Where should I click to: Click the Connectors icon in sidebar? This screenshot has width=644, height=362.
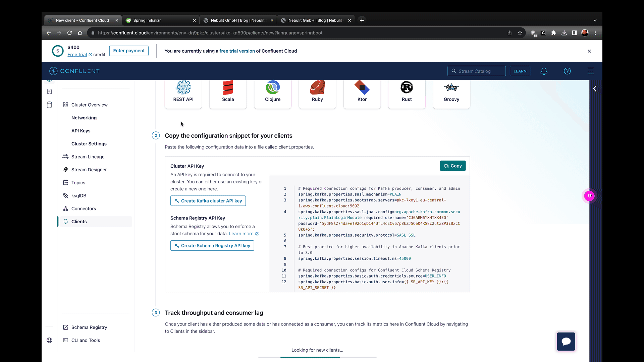coord(65,208)
